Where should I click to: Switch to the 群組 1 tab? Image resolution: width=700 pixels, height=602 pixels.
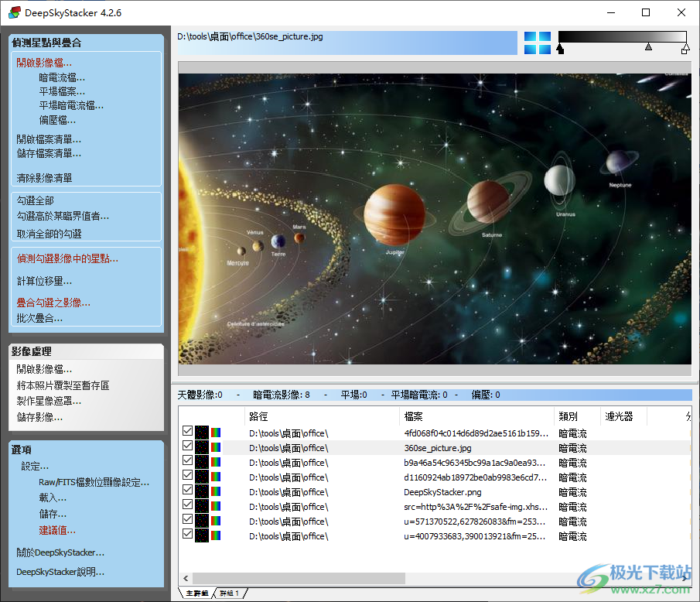(x=230, y=593)
